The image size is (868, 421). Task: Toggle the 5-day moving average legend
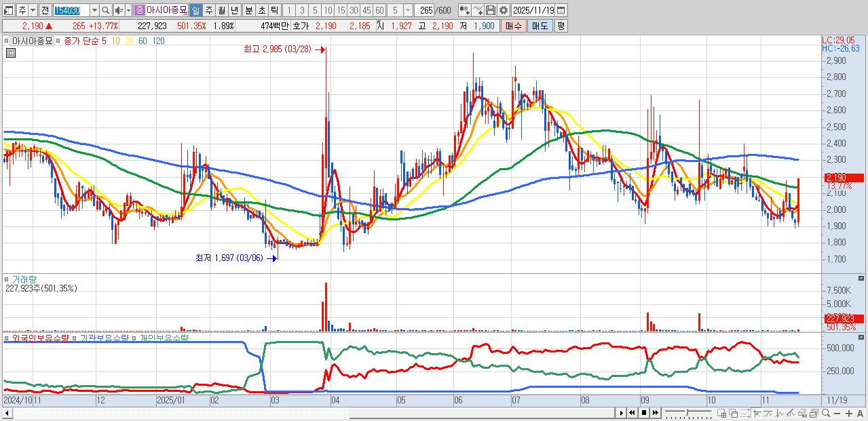[104, 41]
